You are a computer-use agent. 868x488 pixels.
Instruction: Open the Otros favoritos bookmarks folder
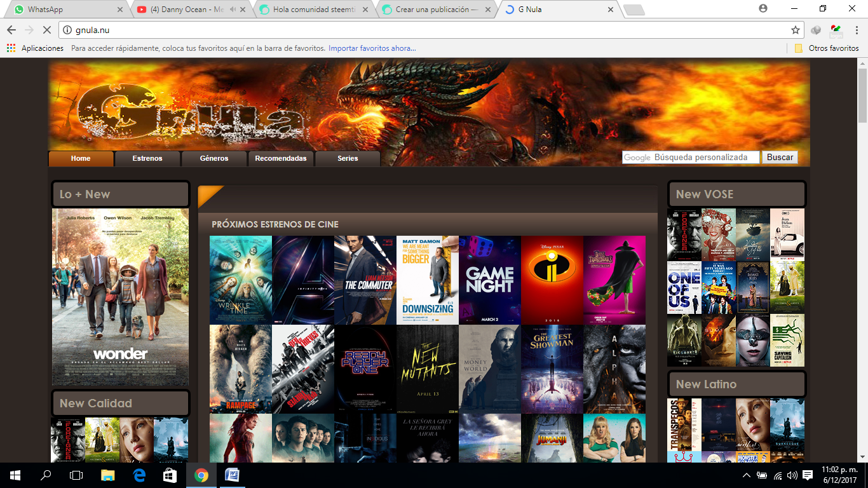(x=827, y=48)
